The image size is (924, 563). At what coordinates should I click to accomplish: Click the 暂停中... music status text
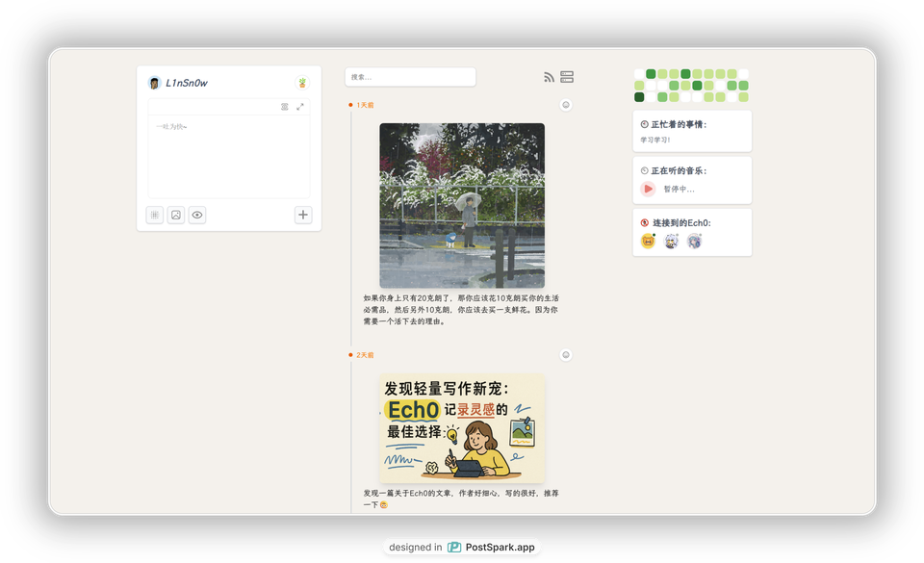click(x=679, y=189)
